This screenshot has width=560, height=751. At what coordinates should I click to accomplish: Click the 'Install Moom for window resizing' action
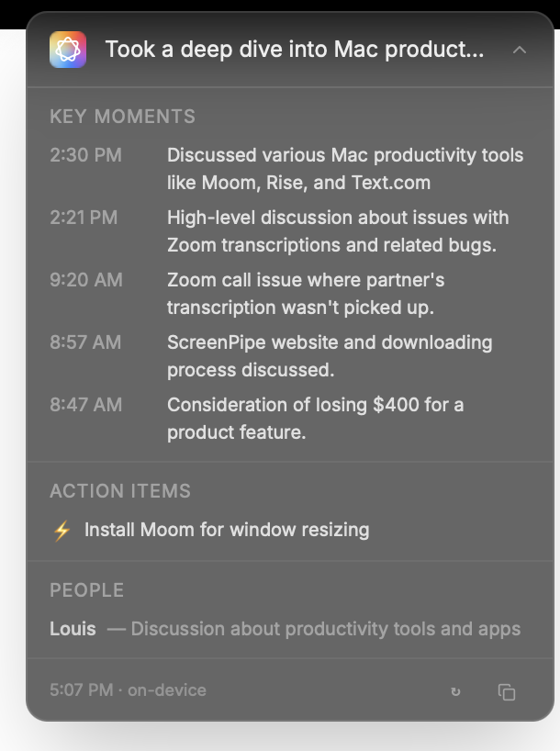coord(227,530)
